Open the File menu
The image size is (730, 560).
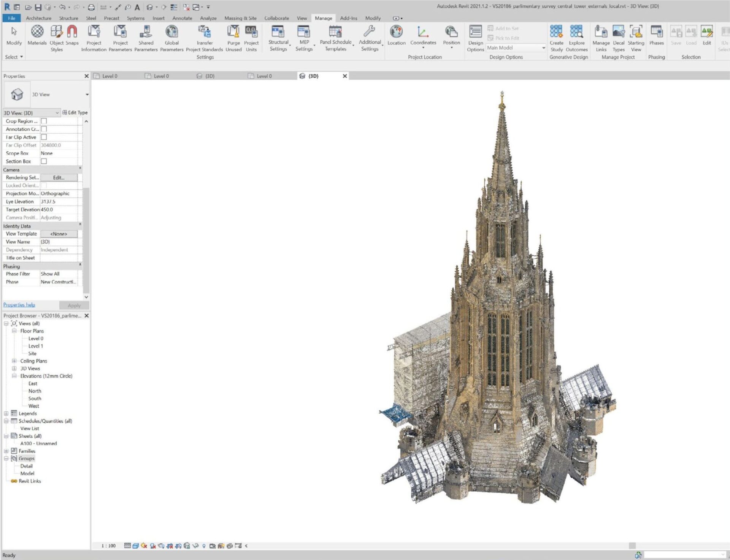(12, 18)
